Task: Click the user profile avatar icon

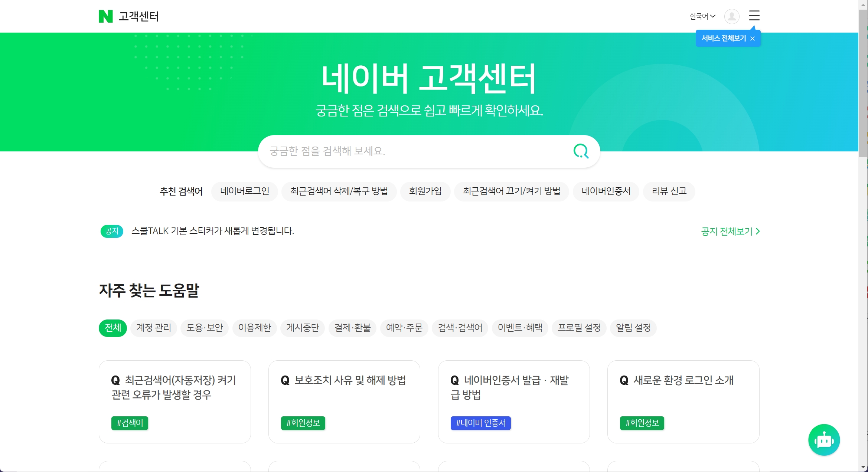Action: [731, 16]
